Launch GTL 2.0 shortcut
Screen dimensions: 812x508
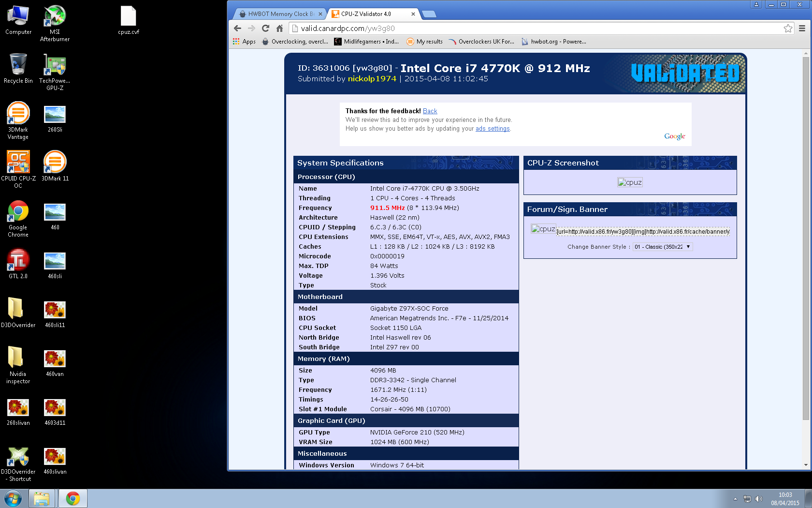(18, 264)
